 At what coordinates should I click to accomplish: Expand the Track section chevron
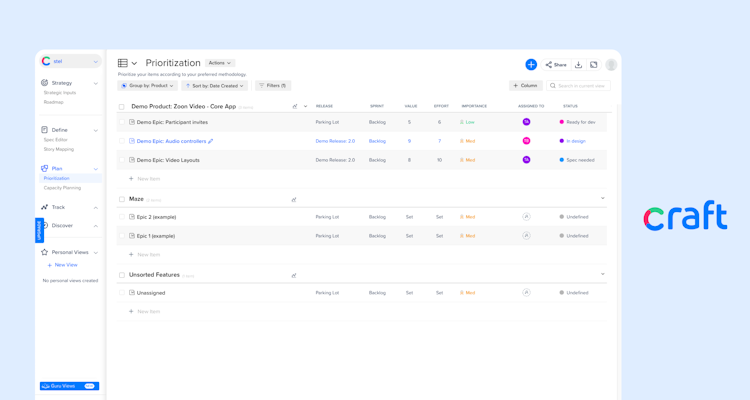(x=96, y=208)
